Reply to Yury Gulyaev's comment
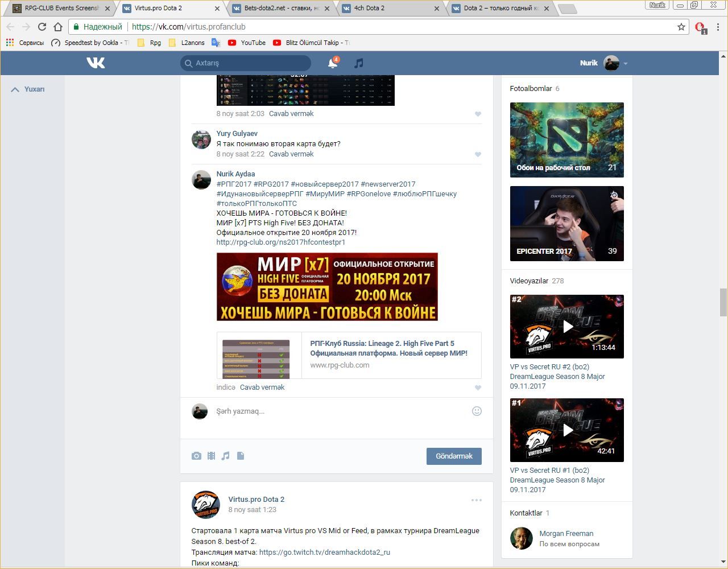 291,154
